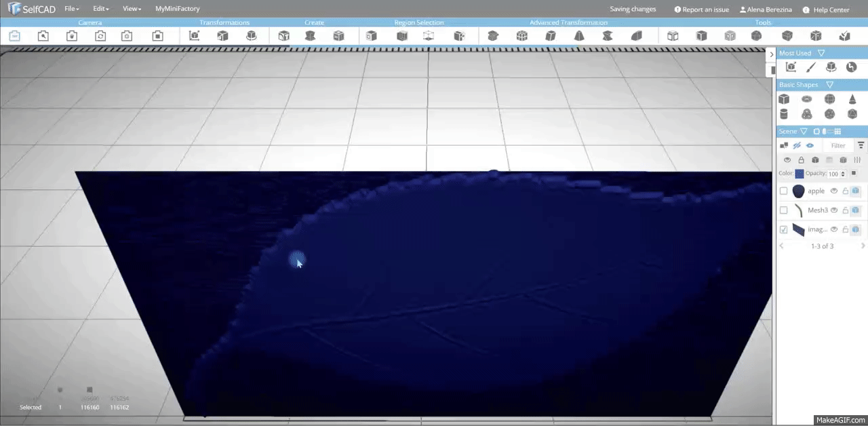Check the Mesh3 object checkbox
Image resolution: width=868 pixels, height=426 pixels.
coord(784,210)
